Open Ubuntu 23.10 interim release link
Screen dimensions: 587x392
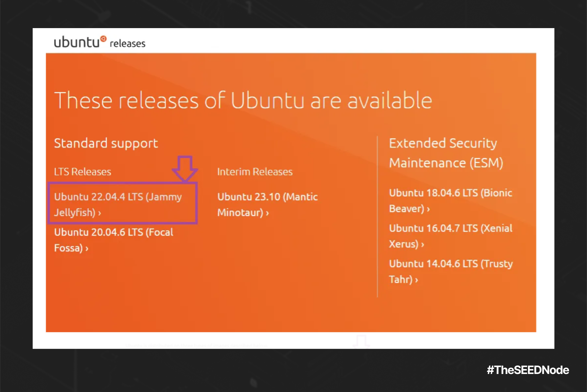(x=268, y=204)
